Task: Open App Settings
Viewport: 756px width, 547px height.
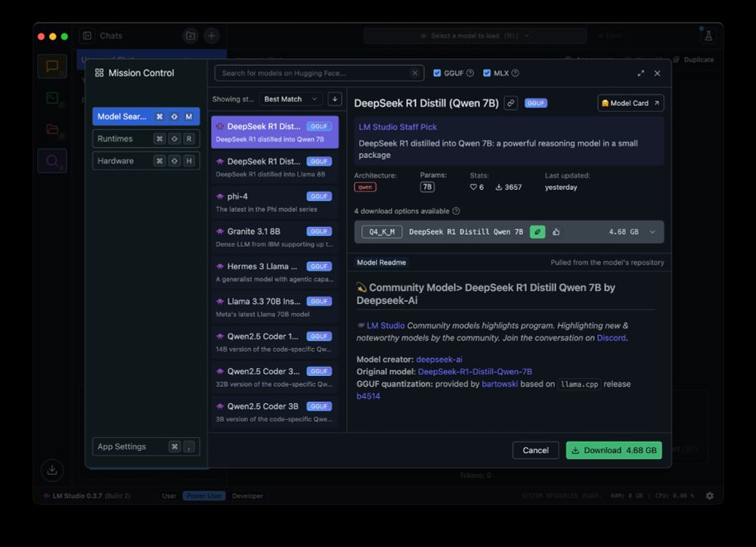Action: (146, 446)
